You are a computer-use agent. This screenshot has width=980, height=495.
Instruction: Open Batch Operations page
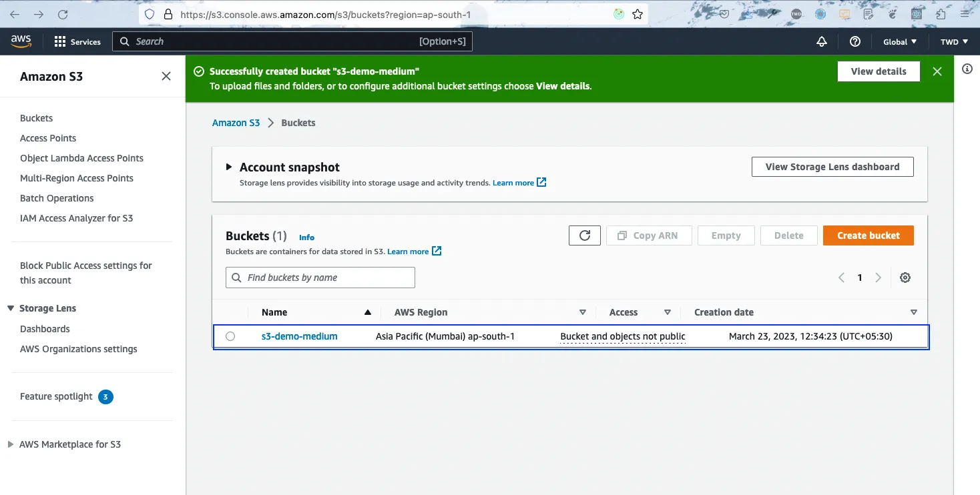[x=57, y=198]
